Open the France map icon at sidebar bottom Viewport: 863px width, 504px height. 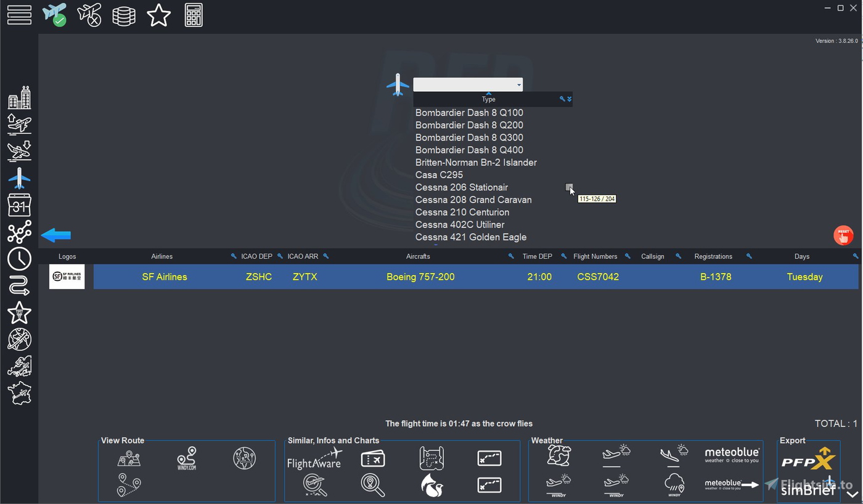coord(19,393)
